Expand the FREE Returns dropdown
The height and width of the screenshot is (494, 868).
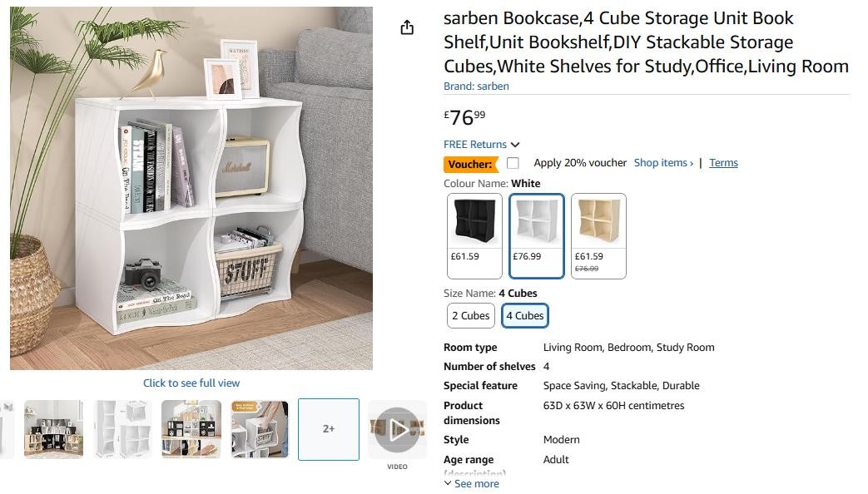click(482, 145)
